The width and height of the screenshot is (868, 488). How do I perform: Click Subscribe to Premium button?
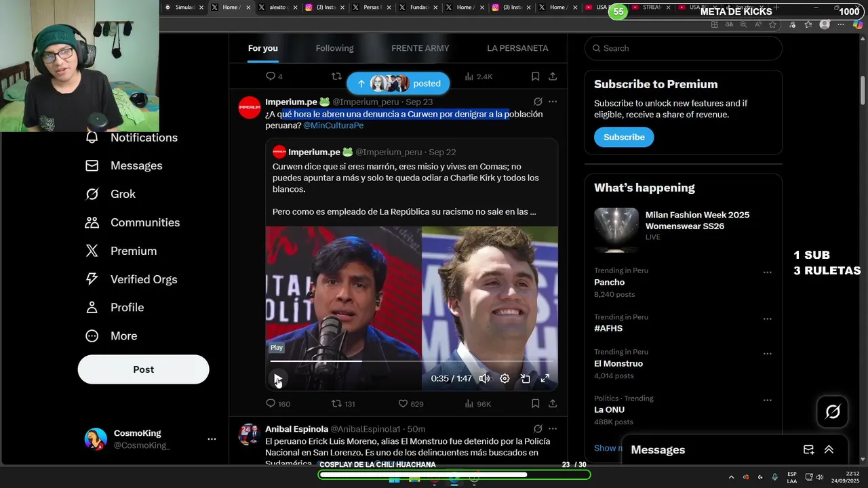(624, 137)
